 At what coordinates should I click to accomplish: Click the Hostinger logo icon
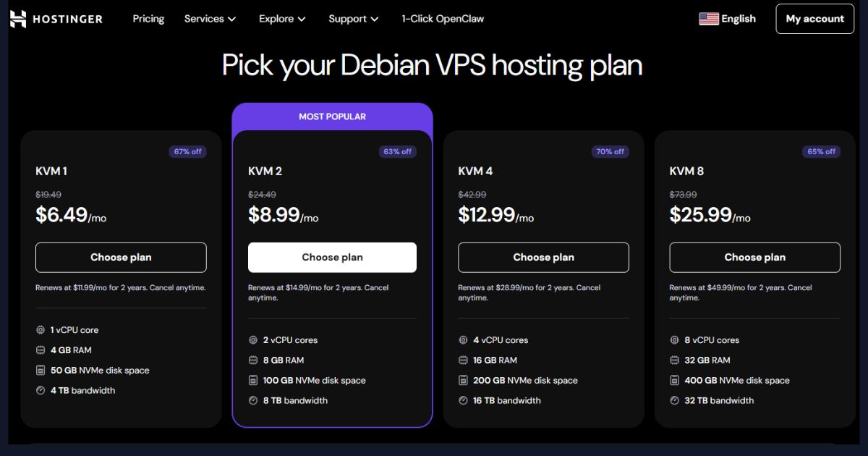point(18,18)
